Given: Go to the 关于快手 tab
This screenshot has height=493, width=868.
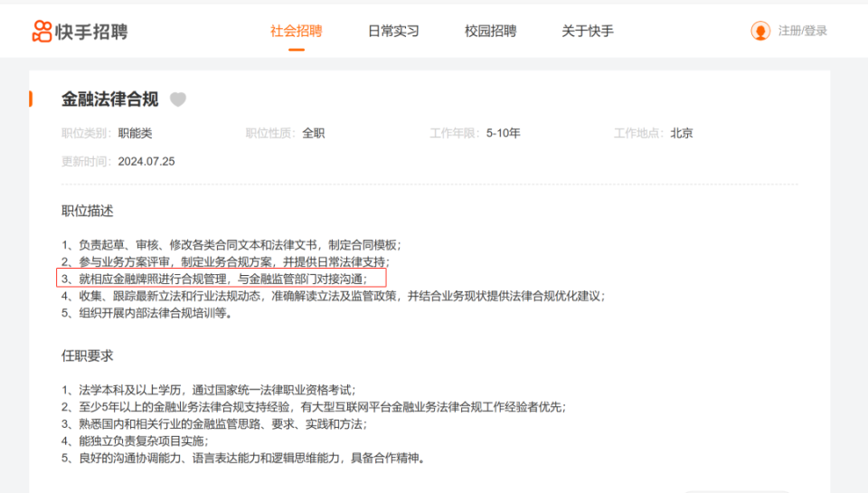Looking at the screenshot, I should click(x=588, y=31).
